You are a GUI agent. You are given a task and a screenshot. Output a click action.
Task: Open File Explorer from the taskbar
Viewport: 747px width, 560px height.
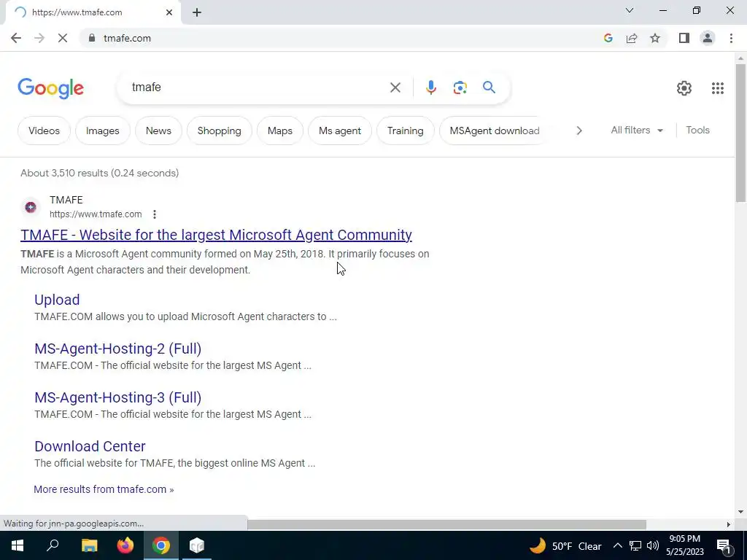(x=89, y=545)
